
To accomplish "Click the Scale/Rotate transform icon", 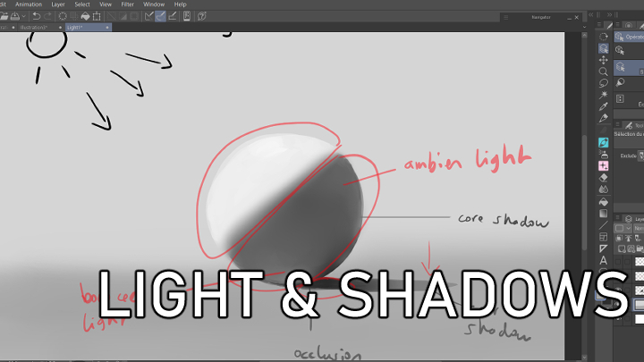I will (x=97, y=16).
